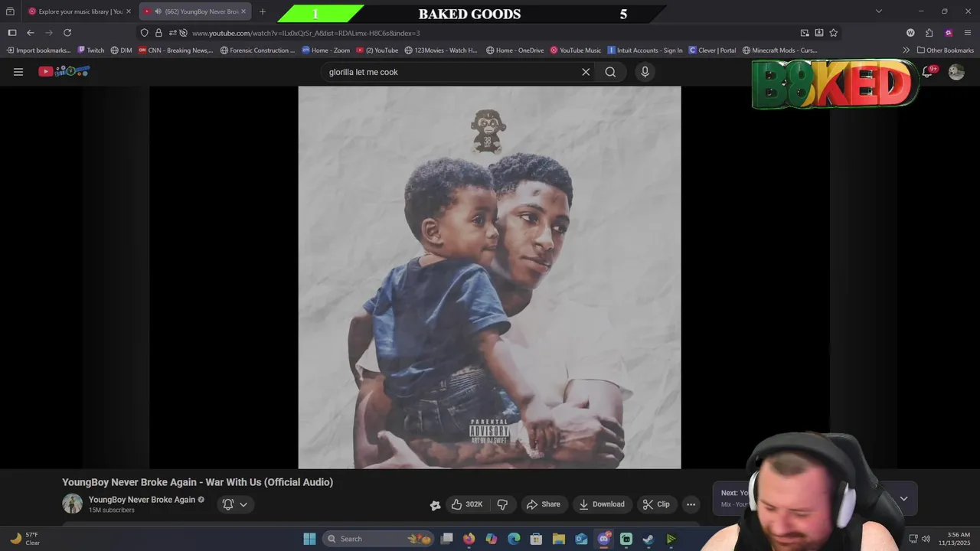This screenshot has width=980, height=551.
Task: Click the video album art player
Action: click(x=489, y=277)
